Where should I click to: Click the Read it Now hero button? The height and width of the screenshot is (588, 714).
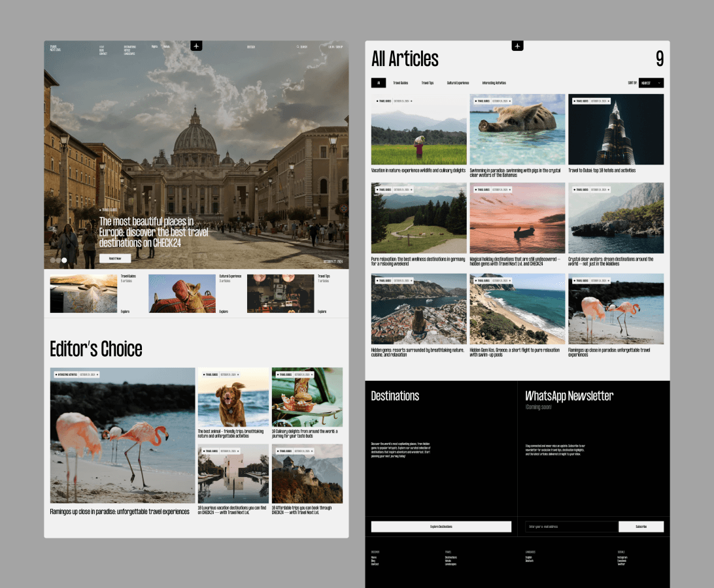click(115, 259)
